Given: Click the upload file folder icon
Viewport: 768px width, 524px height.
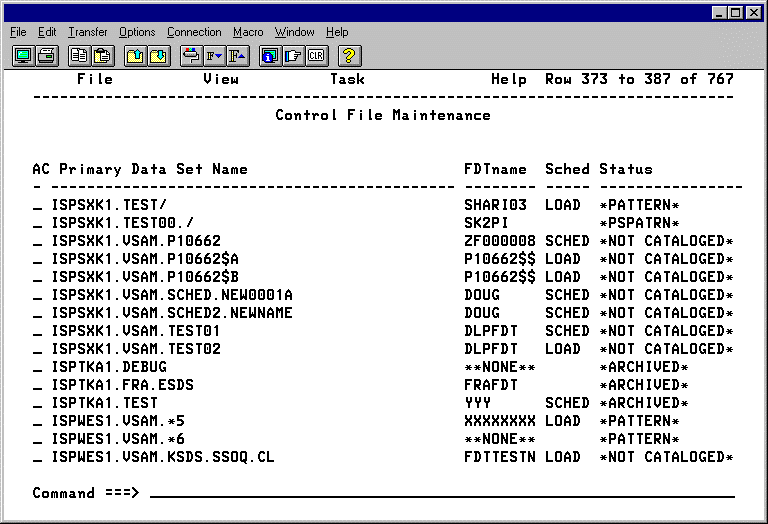Looking at the screenshot, I should [x=135, y=56].
